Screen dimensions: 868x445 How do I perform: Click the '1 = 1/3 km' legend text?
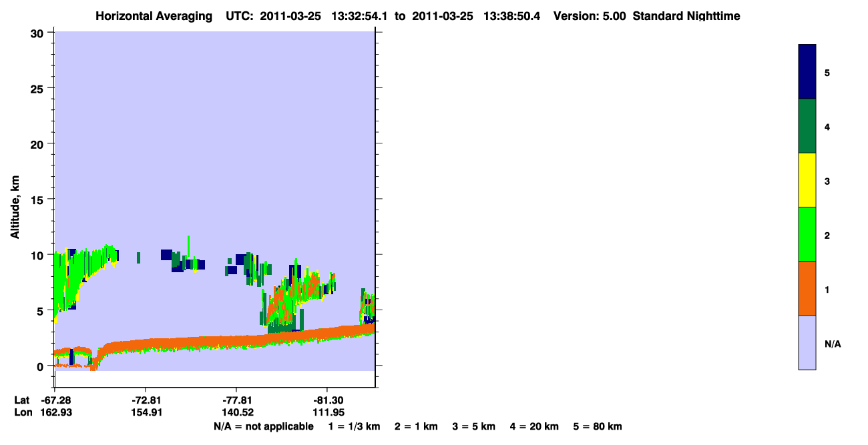point(354,426)
